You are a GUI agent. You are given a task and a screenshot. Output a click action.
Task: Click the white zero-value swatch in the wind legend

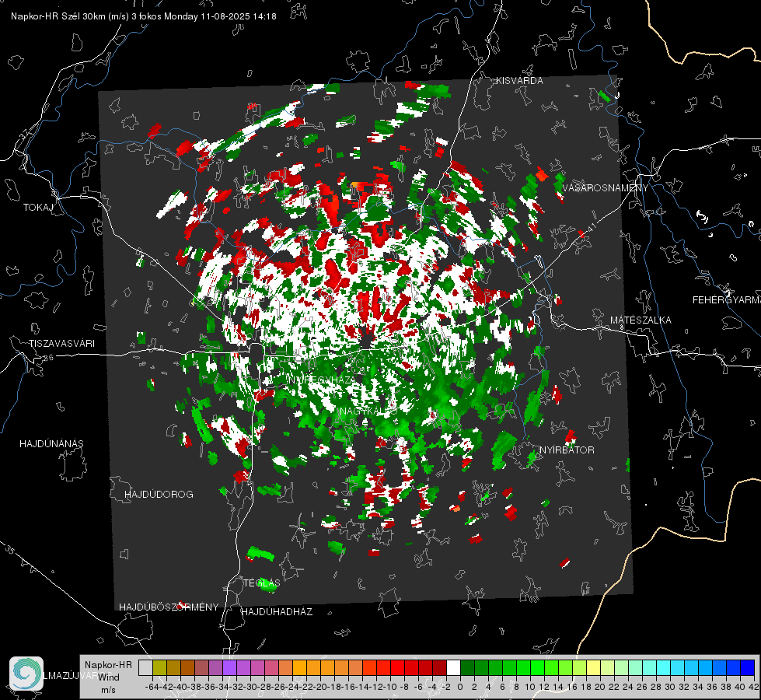pyautogui.click(x=453, y=668)
